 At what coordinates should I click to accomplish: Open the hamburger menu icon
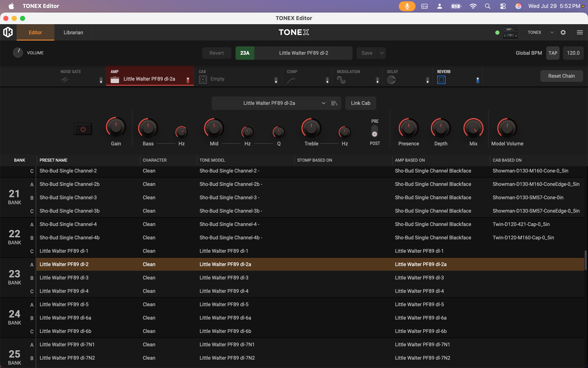[x=580, y=32]
